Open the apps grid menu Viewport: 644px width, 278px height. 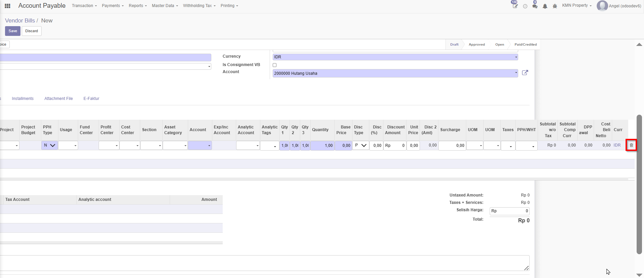tap(7, 6)
